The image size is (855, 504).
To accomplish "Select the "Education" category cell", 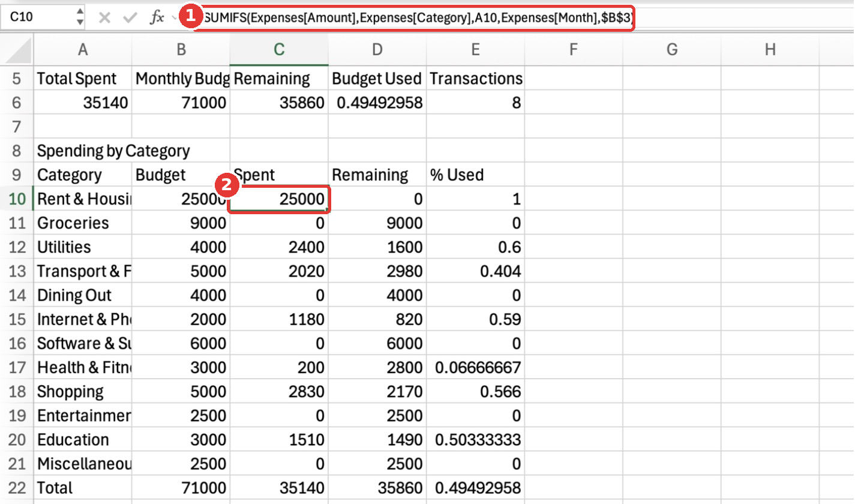I will (x=83, y=439).
